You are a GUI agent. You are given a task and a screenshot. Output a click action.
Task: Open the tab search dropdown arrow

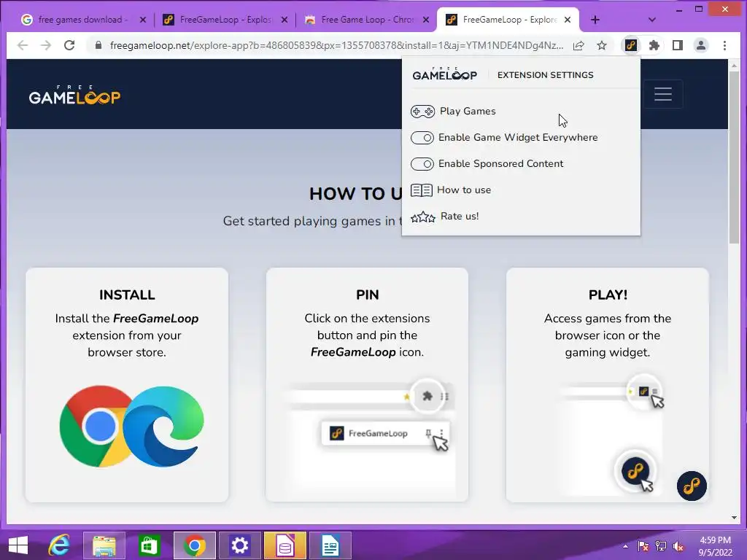tap(652, 20)
